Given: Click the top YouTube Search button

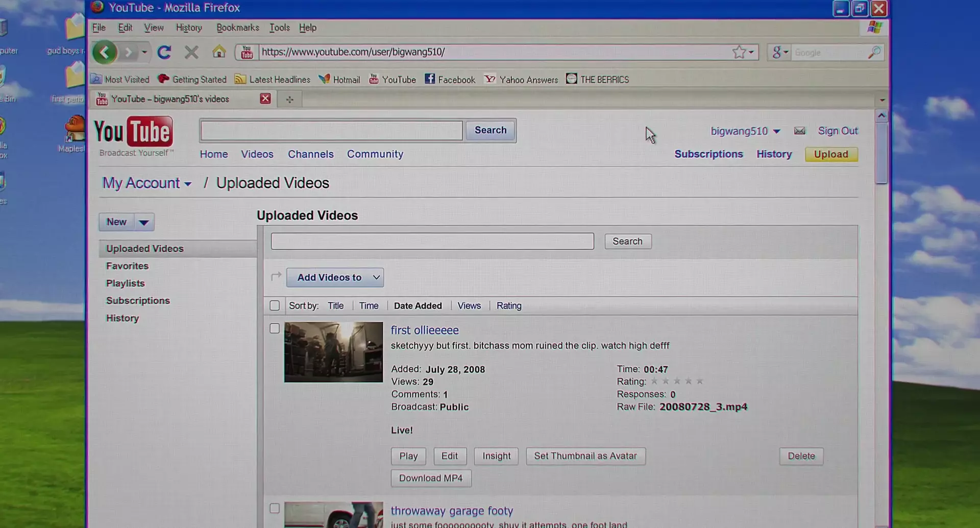Looking at the screenshot, I should pyautogui.click(x=491, y=130).
